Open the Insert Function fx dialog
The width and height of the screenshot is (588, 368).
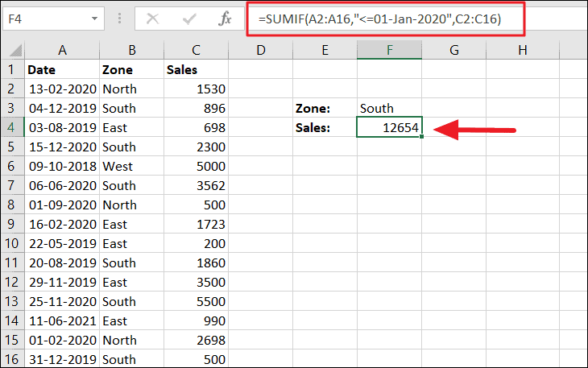[226, 19]
